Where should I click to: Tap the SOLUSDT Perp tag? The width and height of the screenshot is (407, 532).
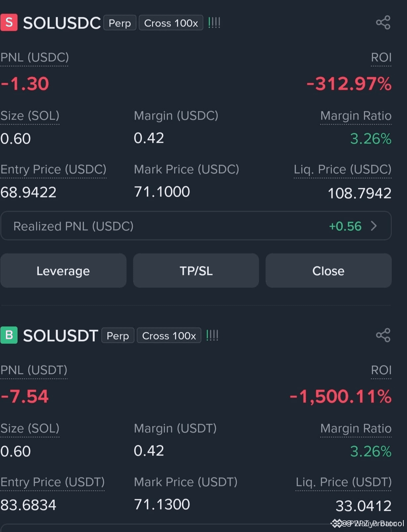(x=118, y=336)
